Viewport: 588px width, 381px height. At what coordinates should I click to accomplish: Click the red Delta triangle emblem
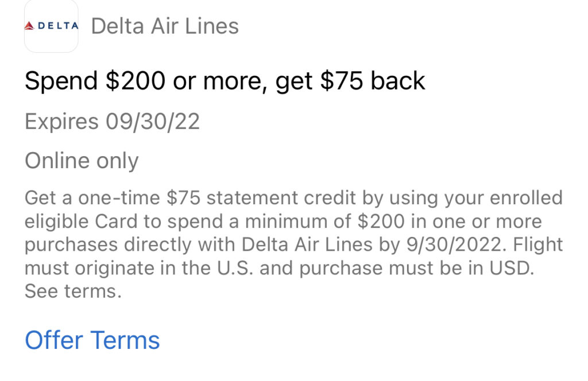(x=29, y=26)
